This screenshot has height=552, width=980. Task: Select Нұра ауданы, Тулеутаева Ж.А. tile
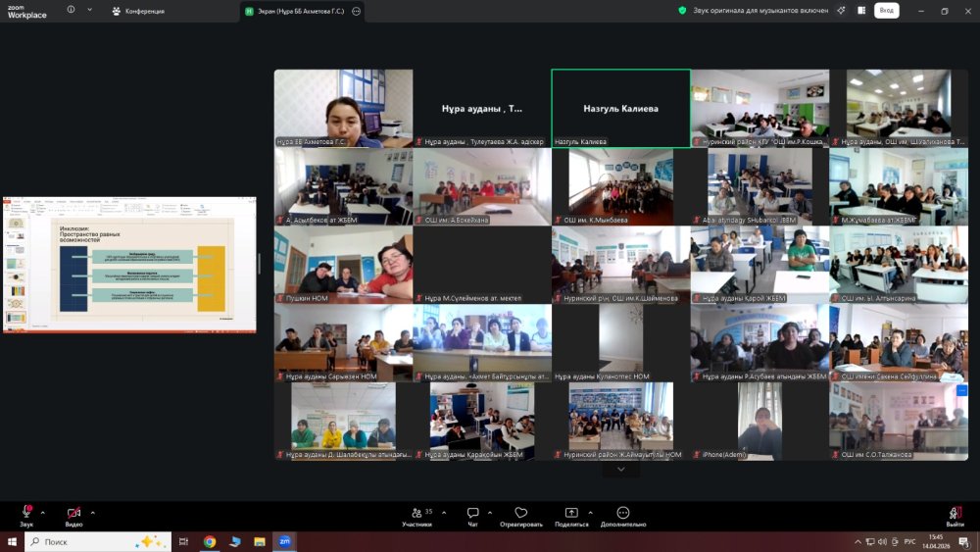[482, 108]
